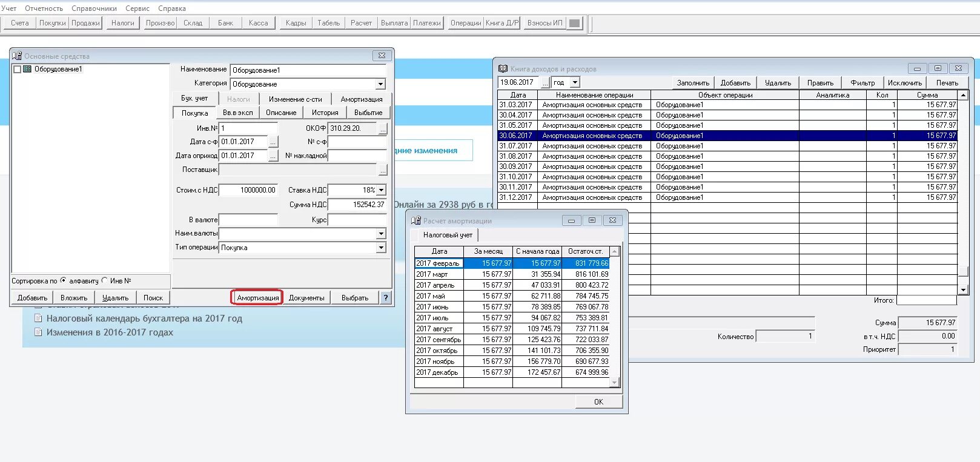Click the Вложить button

74,297
